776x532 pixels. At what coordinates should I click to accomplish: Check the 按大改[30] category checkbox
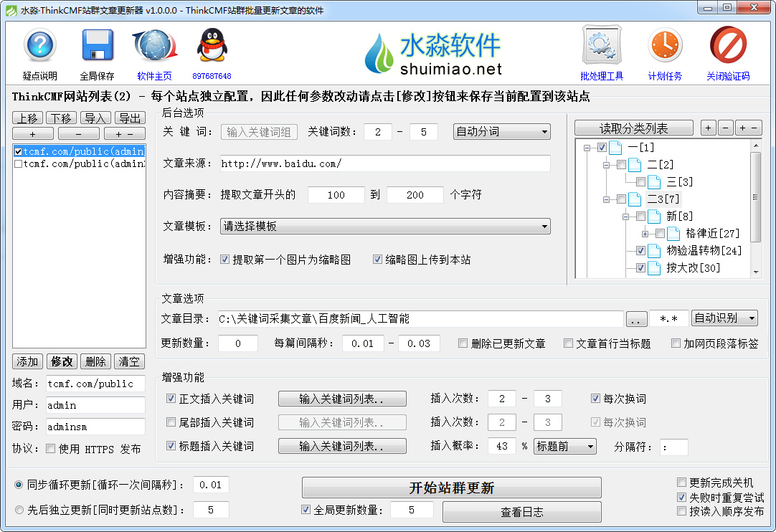point(640,267)
